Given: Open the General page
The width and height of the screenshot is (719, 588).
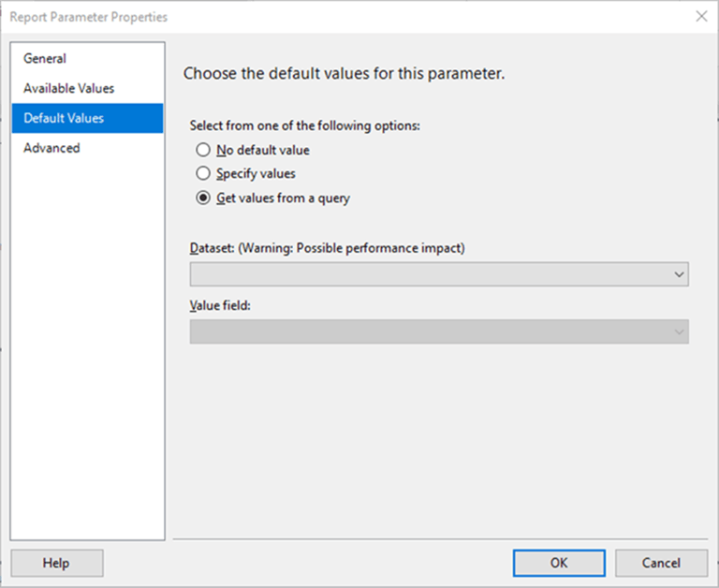Looking at the screenshot, I should [x=45, y=58].
